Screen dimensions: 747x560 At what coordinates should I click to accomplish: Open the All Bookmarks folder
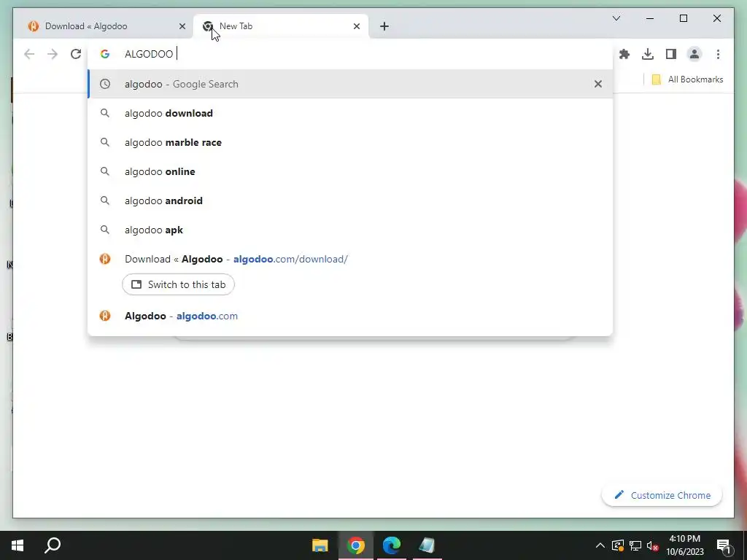(687, 79)
